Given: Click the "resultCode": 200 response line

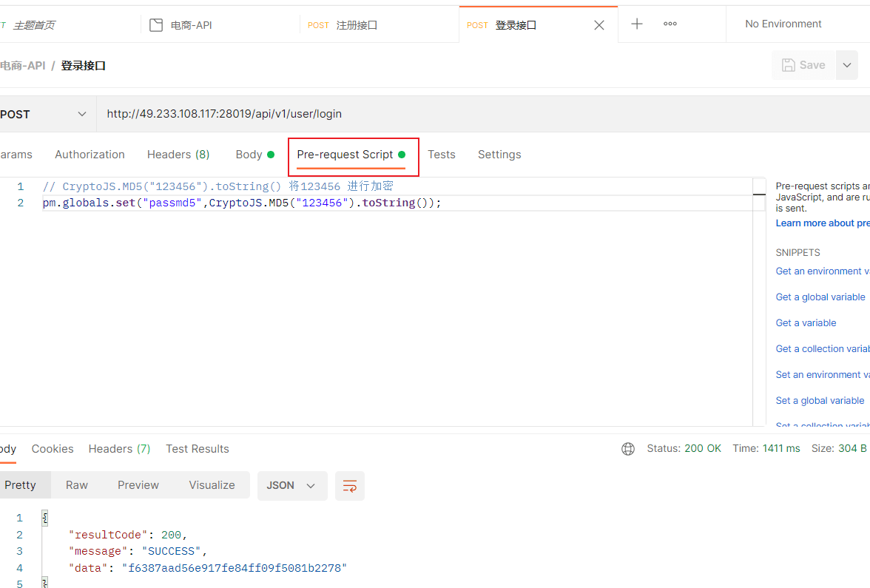Looking at the screenshot, I should click(x=127, y=535).
